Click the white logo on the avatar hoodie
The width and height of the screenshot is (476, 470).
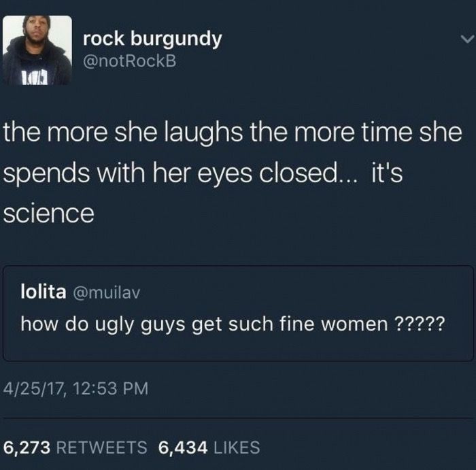tap(36, 78)
